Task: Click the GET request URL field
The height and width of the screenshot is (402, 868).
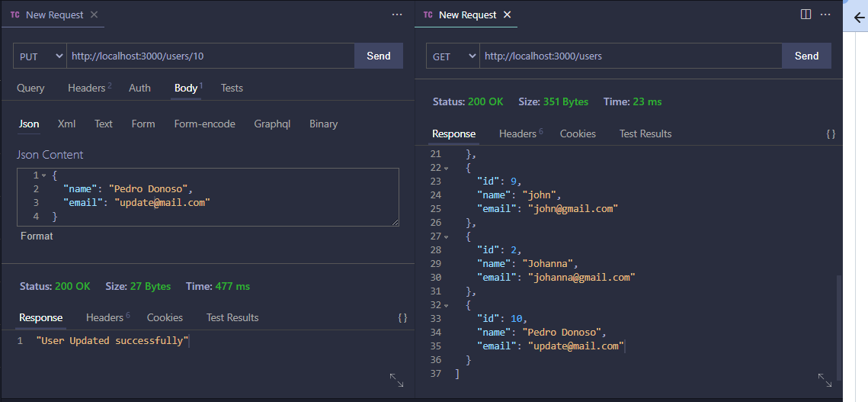Action: coord(631,56)
